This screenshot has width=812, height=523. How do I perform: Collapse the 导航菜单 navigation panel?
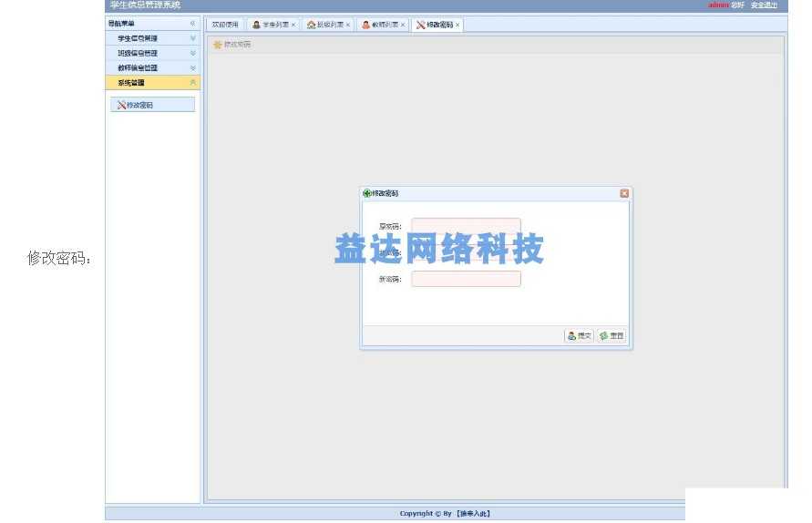coord(192,24)
